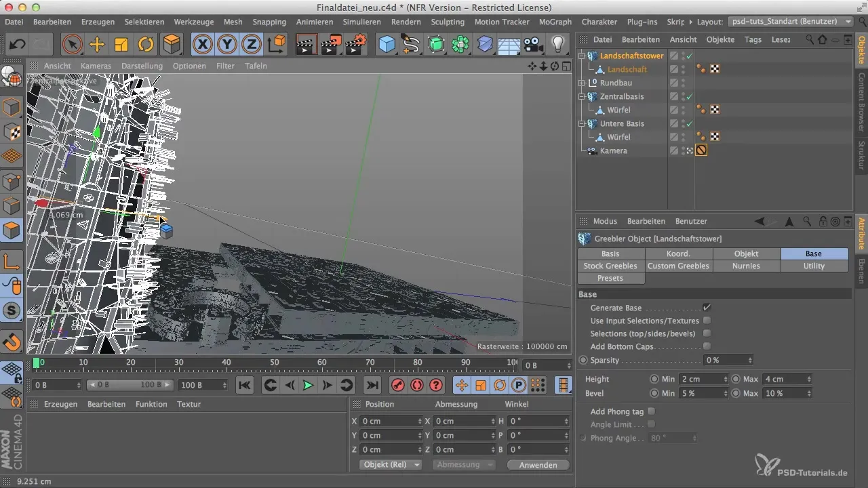Select the Scale tool
The width and height of the screenshot is (868, 488).
121,45
